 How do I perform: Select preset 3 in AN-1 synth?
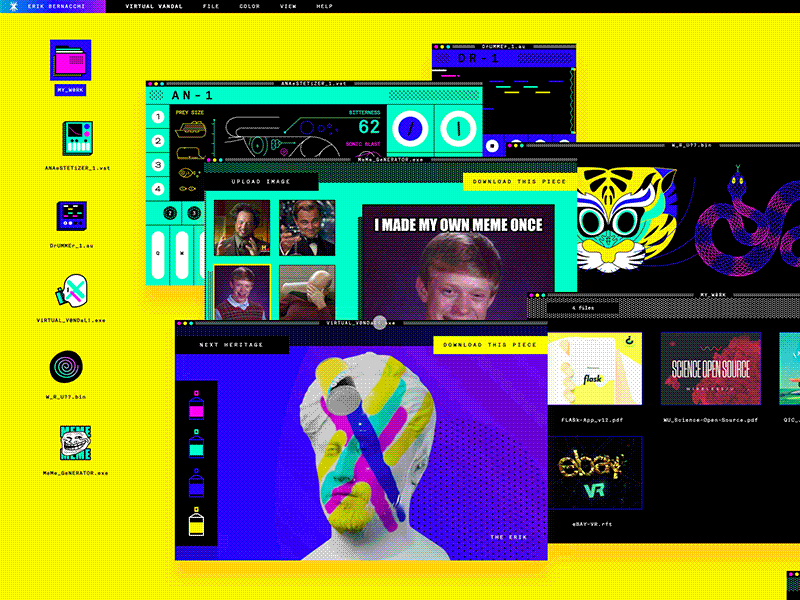point(158,165)
